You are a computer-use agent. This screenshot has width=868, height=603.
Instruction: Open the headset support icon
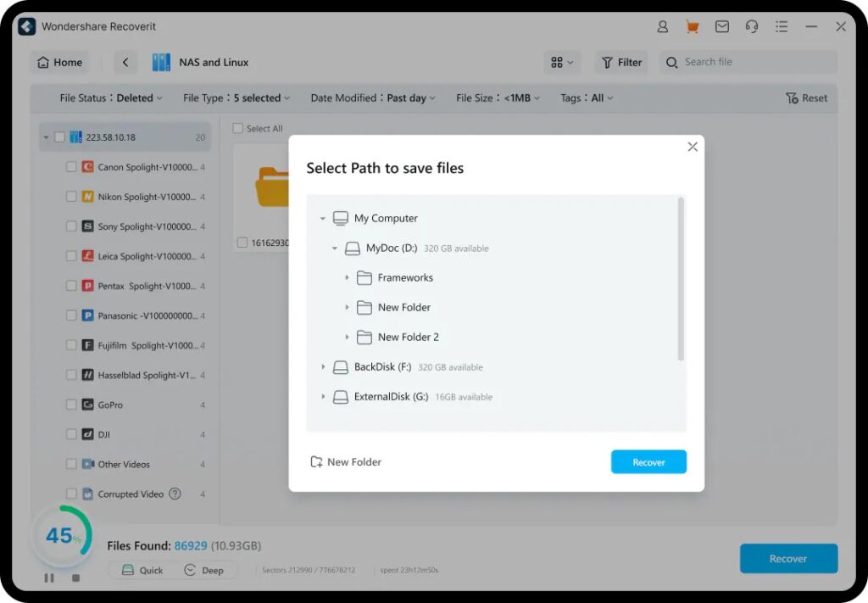[x=752, y=26]
